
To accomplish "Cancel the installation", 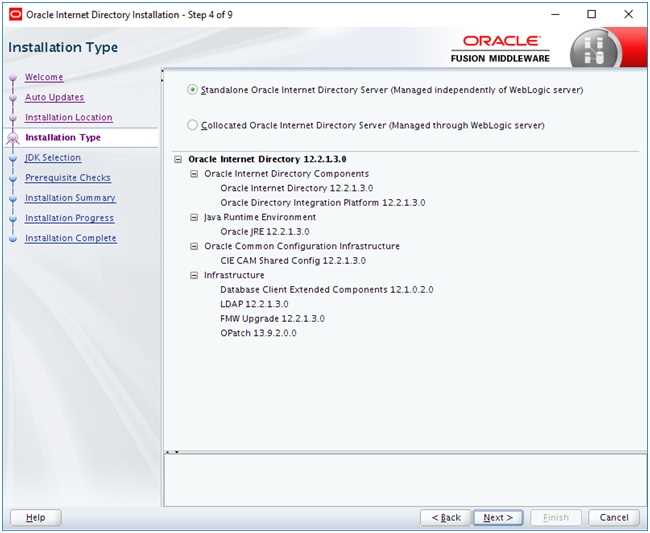I will click(x=614, y=517).
